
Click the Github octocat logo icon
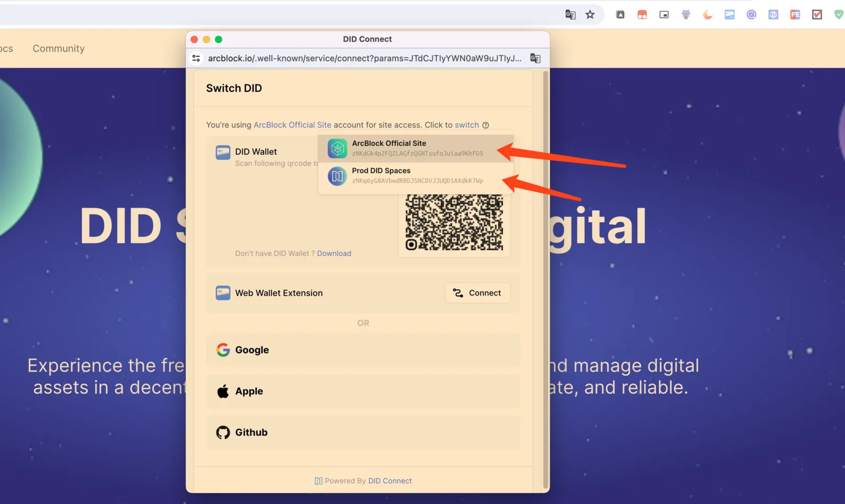223,432
